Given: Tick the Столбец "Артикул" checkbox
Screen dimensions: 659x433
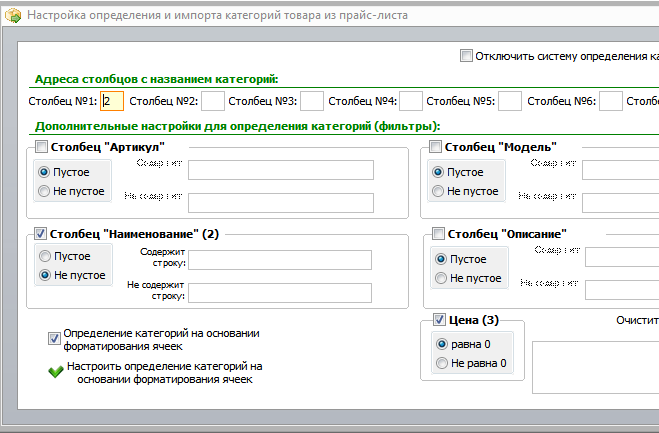Looking at the screenshot, I should (41, 147).
